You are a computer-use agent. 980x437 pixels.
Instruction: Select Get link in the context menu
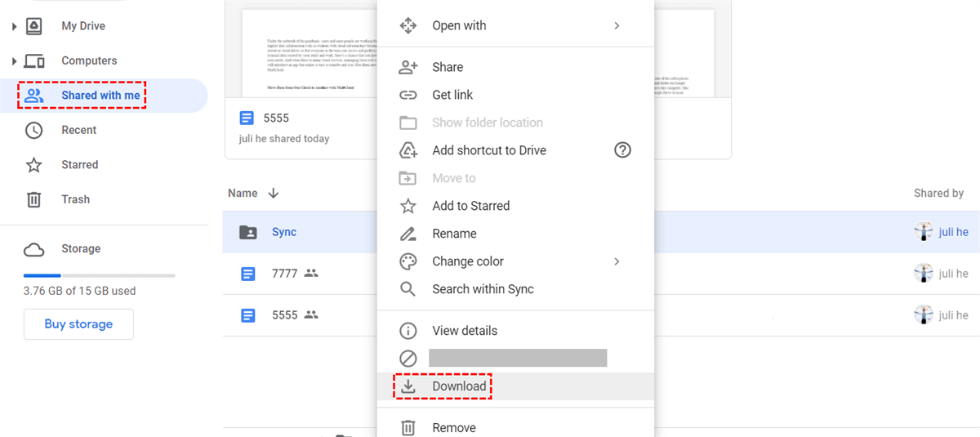452,95
